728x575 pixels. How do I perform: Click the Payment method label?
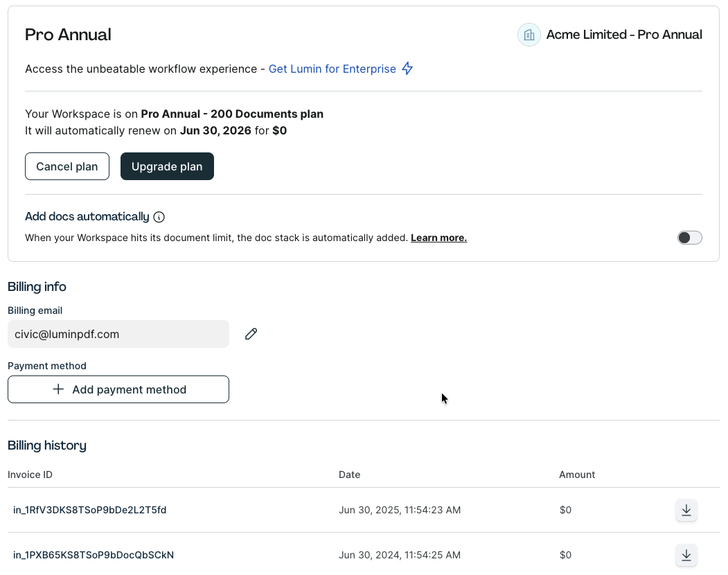click(x=47, y=366)
